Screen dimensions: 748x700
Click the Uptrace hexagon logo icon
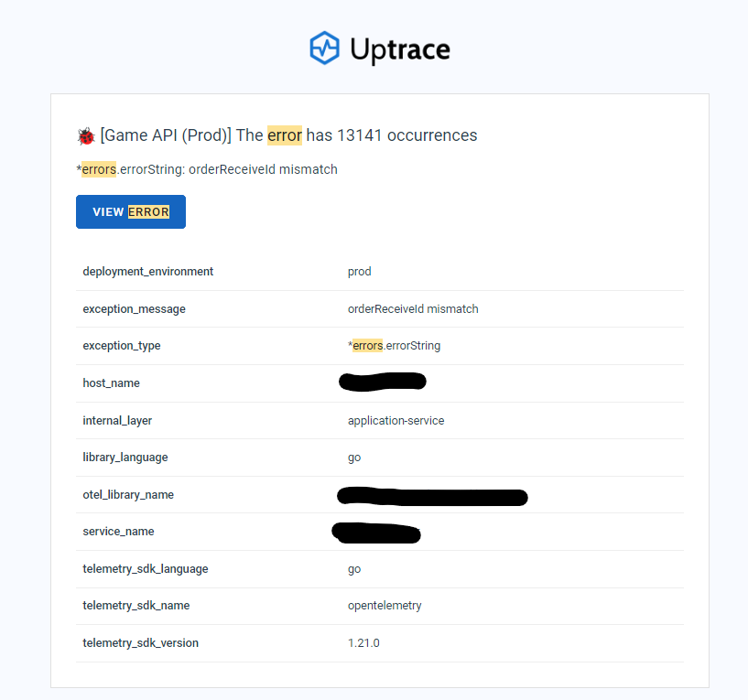click(324, 48)
